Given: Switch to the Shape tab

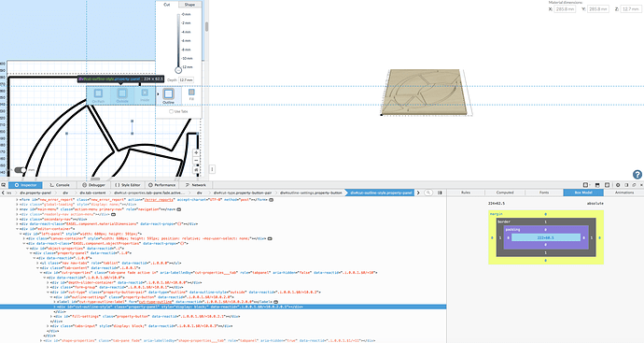Looking at the screenshot, I should pos(189,5).
